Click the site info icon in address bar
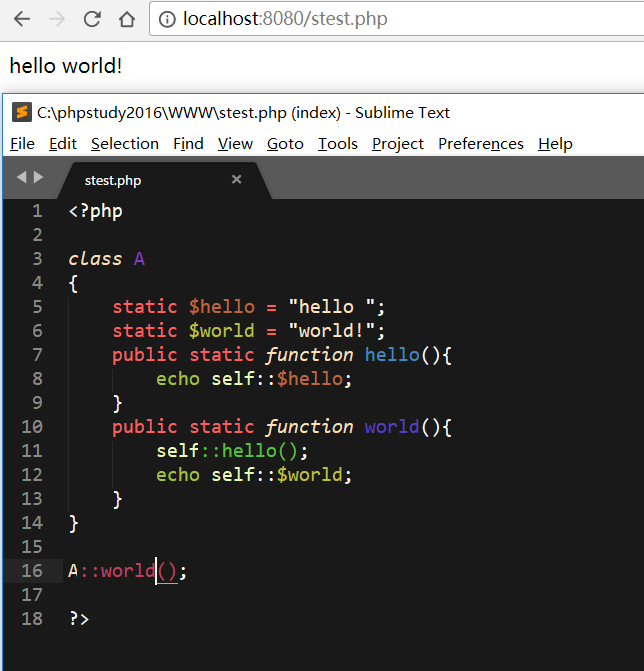The width and height of the screenshot is (644, 671). 168,19
